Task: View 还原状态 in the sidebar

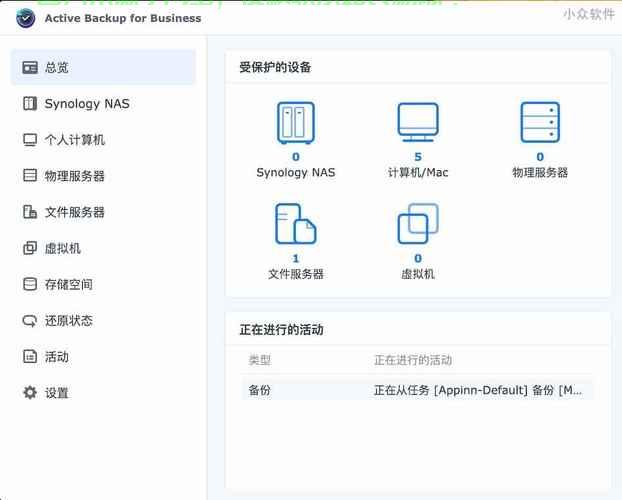Action: click(x=103, y=320)
